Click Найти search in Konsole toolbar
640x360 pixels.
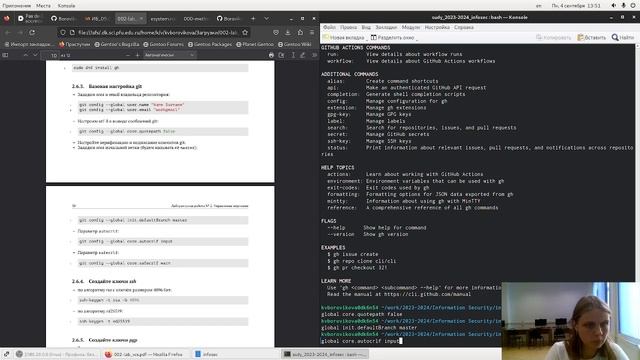click(622, 38)
